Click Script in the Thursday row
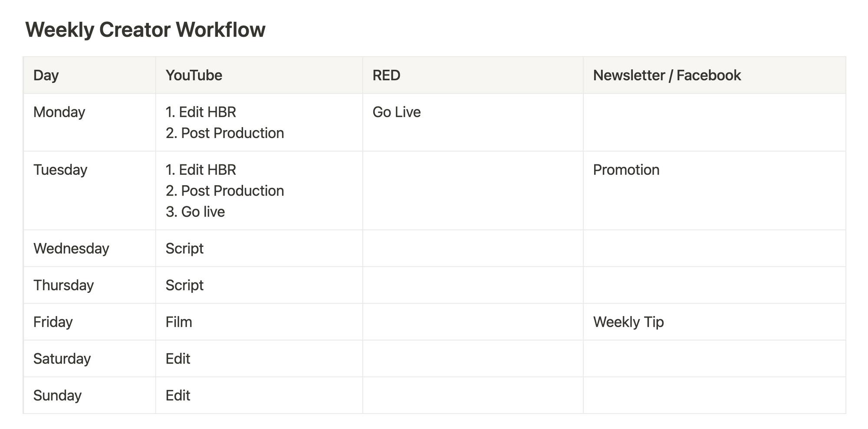Image resolution: width=868 pixels, height=429 pixels. (184, 285)
